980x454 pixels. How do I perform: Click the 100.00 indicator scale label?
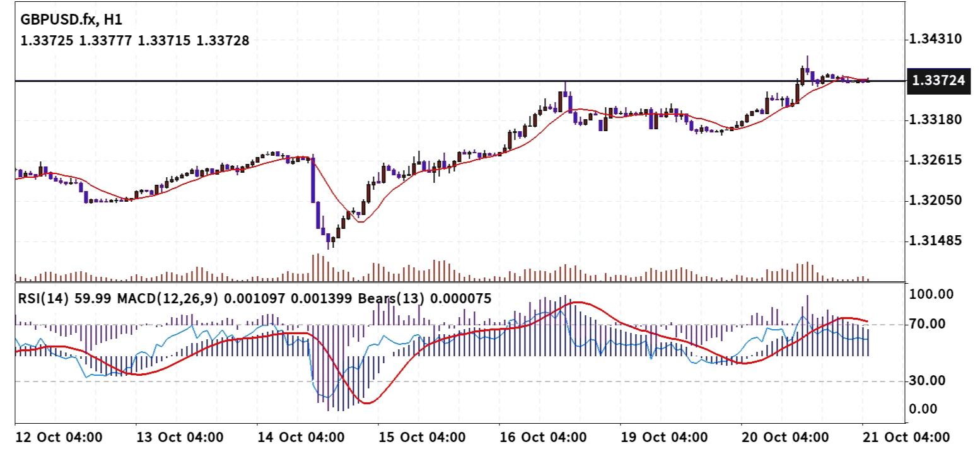pos(931,294)
